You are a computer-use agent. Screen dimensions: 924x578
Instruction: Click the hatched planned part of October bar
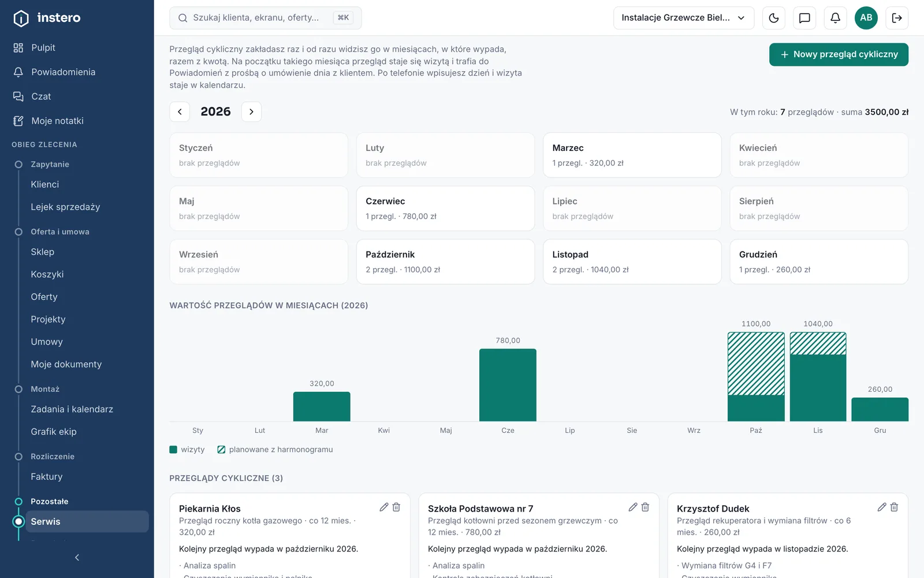point(756,364)
